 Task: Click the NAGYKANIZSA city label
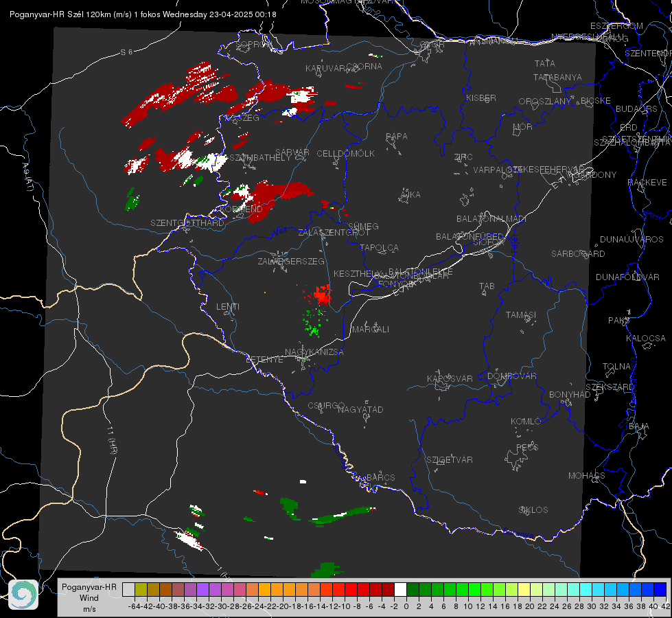coord(314,352)
